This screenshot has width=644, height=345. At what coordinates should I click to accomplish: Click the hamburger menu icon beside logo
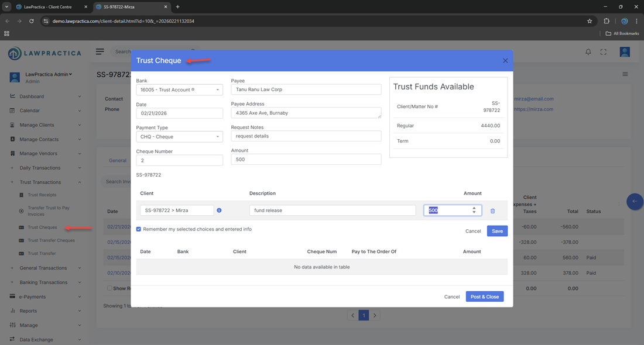coord(100,51)
